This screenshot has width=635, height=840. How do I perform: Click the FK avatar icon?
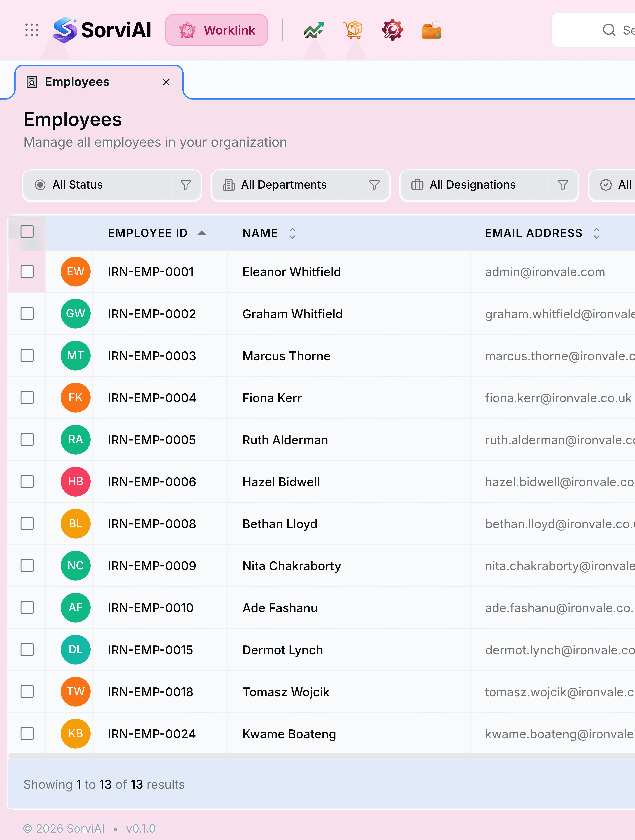76,398
